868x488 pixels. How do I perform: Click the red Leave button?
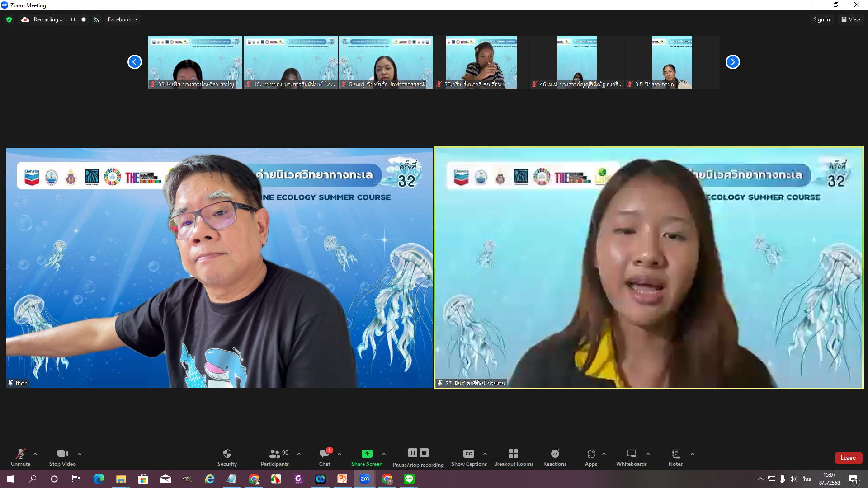(848, 458)
